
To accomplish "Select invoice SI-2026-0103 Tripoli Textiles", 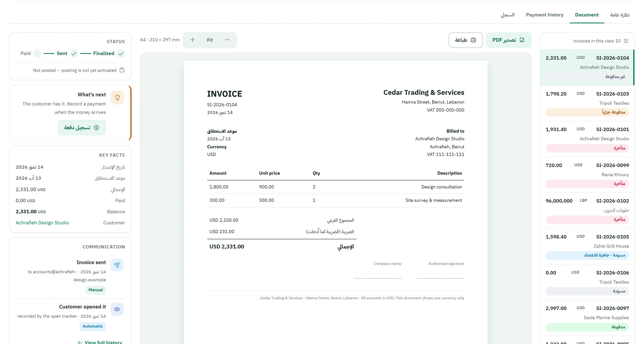I will coord(587,103).
